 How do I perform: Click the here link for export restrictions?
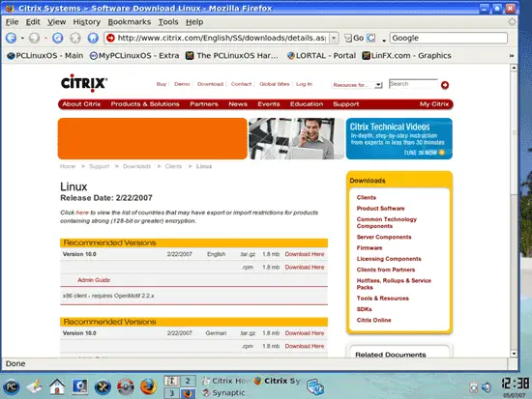coord(82,213)
